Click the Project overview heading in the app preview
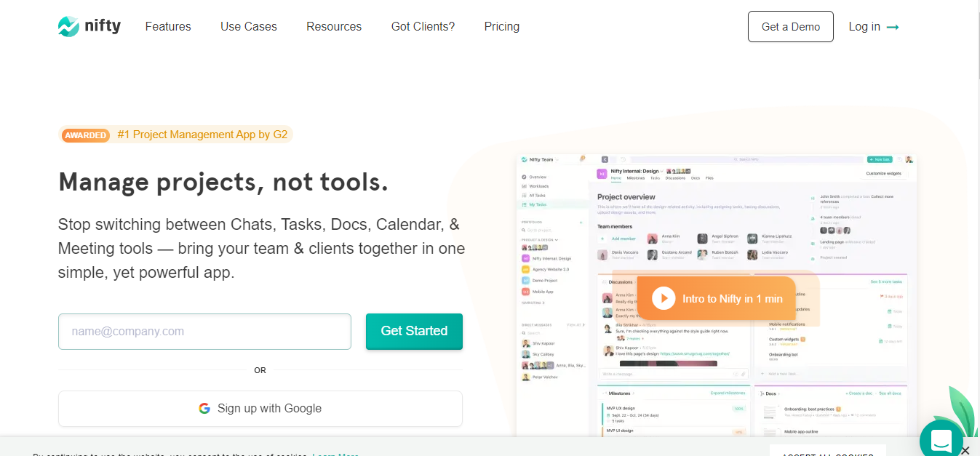The height and width of the screenshot is (456, 980). 626,197
